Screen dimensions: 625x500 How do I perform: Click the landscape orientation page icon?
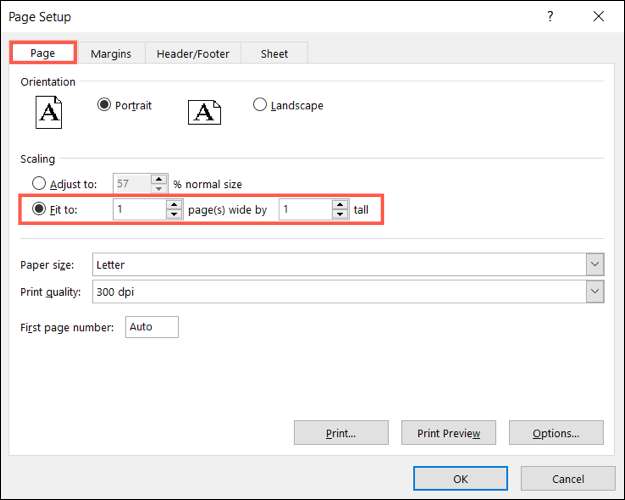pos(204,112)
